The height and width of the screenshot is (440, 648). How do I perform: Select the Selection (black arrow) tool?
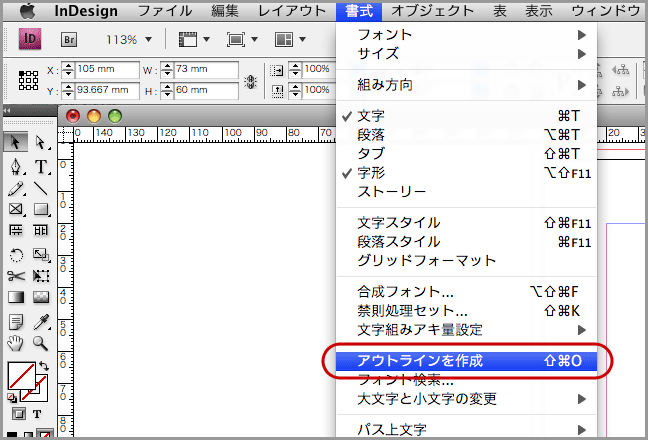(15, 143)
